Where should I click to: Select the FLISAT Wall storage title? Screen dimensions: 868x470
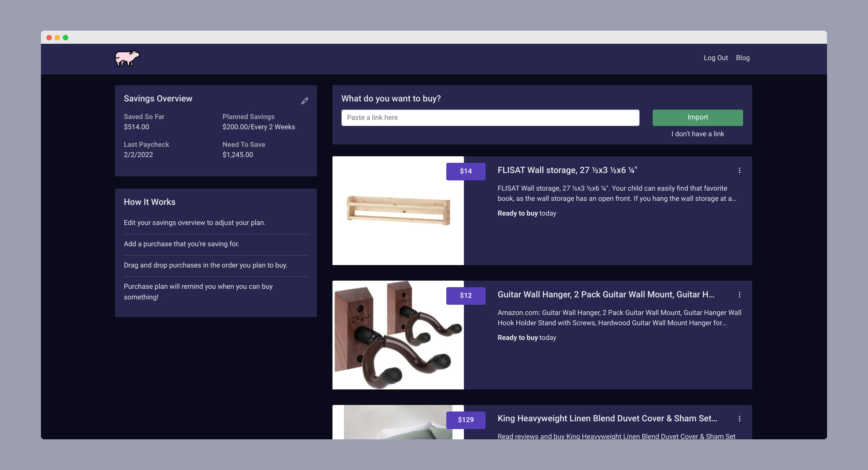click(567, 170)
